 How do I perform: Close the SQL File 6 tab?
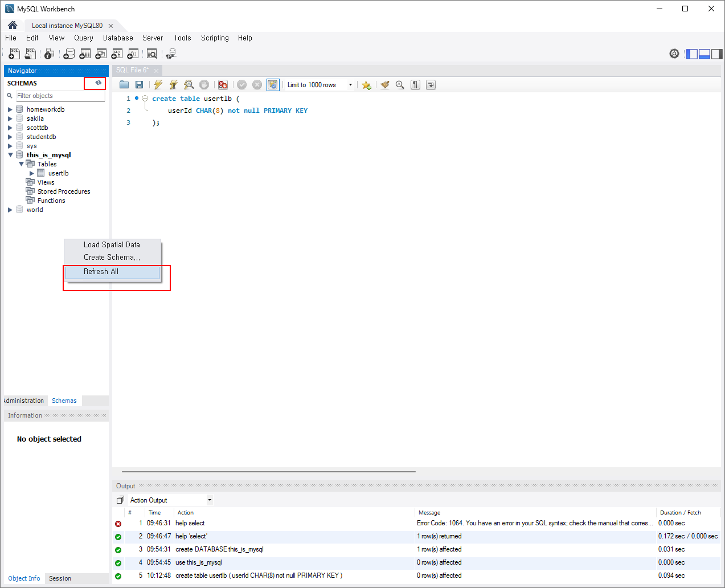coord(156,71)
